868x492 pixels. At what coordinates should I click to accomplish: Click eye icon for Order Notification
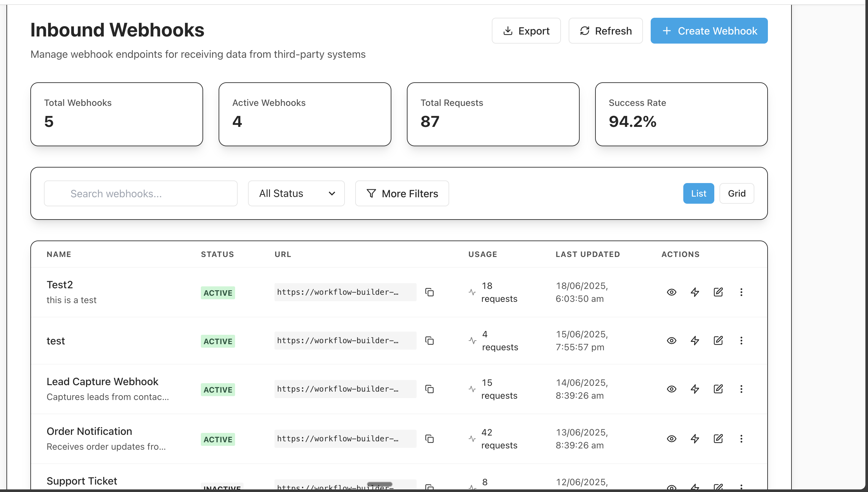point(671,439)
